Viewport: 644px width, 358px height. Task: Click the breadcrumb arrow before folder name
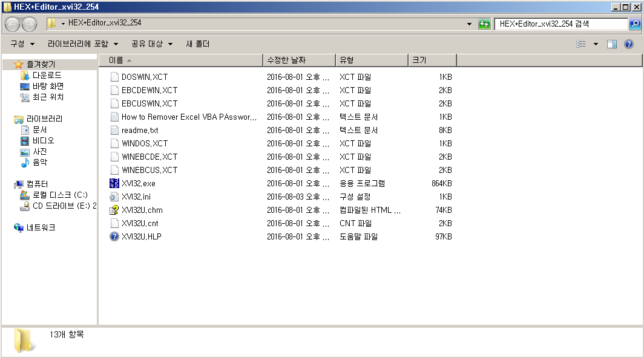pyautogui.click(x=63, y=24)
